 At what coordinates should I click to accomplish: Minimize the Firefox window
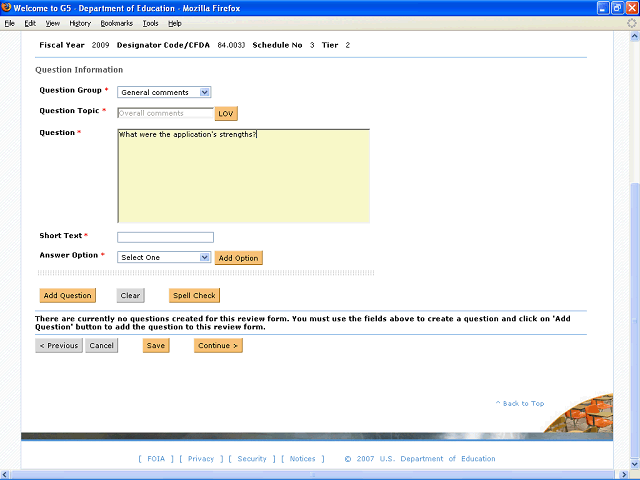[604, 8]
